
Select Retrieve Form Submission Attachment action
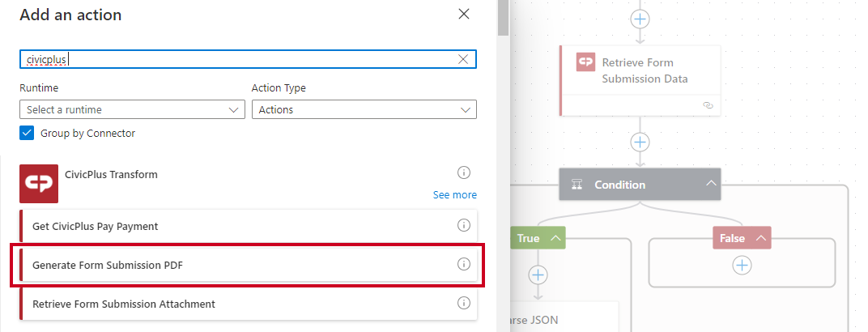(248, 304)
